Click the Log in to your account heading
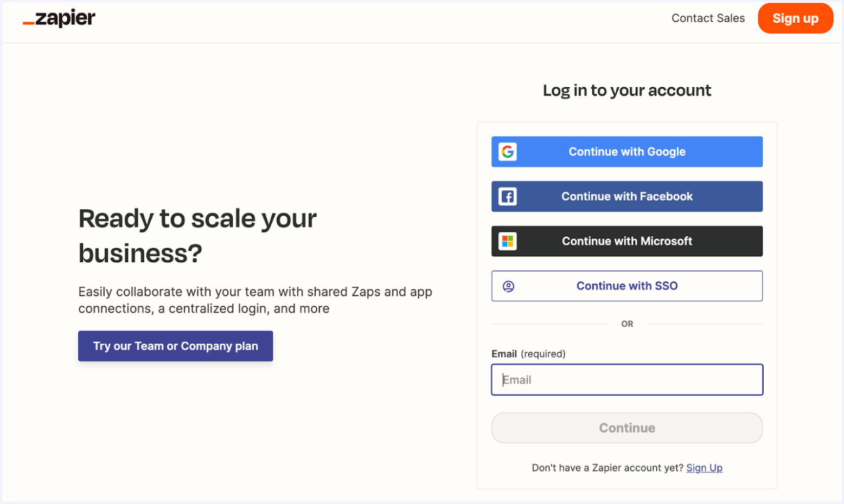Image resolution: width=844 pixels, height=504 pixels. (626, 90)
